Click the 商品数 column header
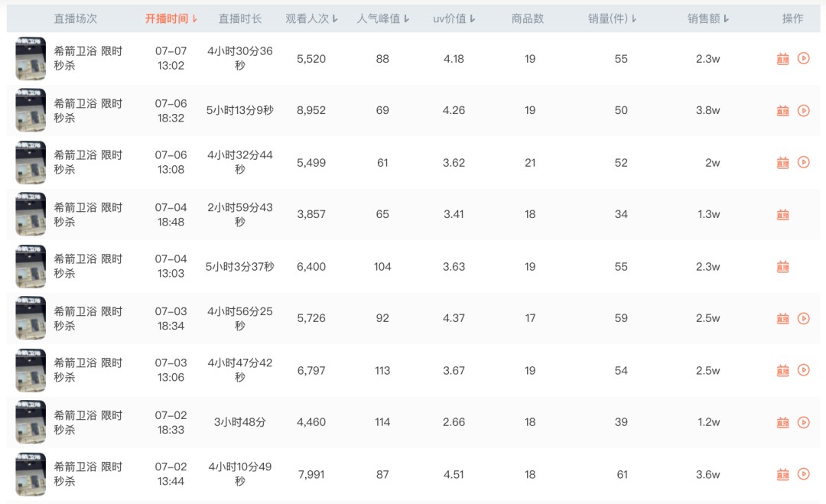This screenshot has height=504, width=826. pos(527,18)
